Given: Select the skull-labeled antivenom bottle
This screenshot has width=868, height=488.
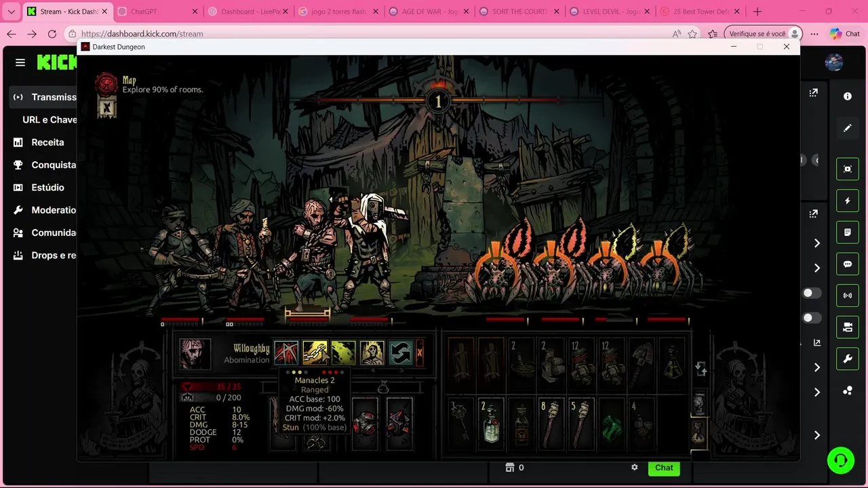Looking at the screenshot, I should tap(521, 423).
